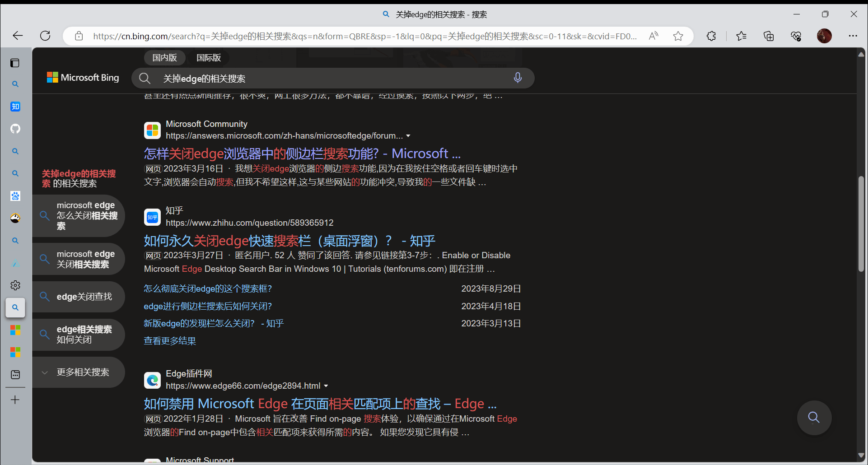Click the Edge插件网 result favicon
The width and height of the screenshot is (868, 465).
[152, 381]
